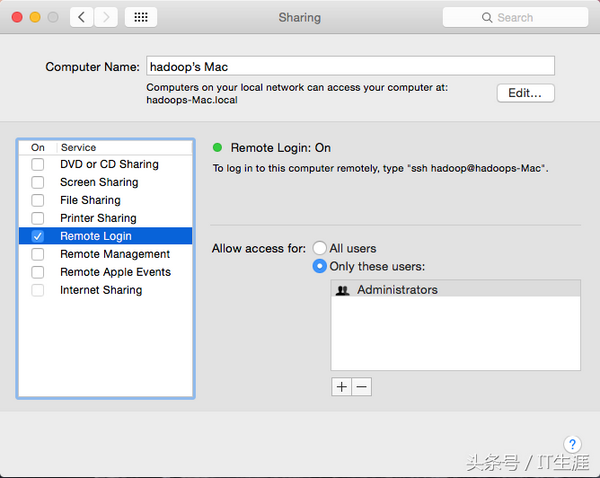This screenshot has width=600, height=478.
Task: Show all preferences via the grid icon
Action: click(x=141, y=17)
